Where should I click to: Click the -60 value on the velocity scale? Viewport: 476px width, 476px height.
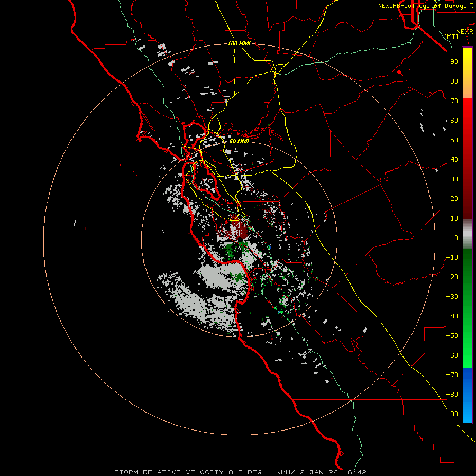pyautogui.click(x=452, y=355)
